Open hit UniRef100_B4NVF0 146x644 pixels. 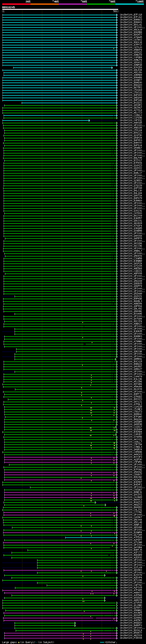[x=131, y=625]
